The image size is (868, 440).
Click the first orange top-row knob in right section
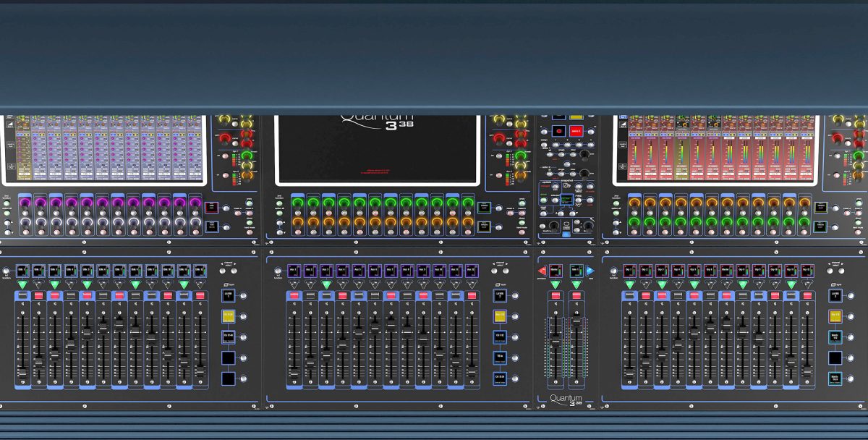point(634,205)
